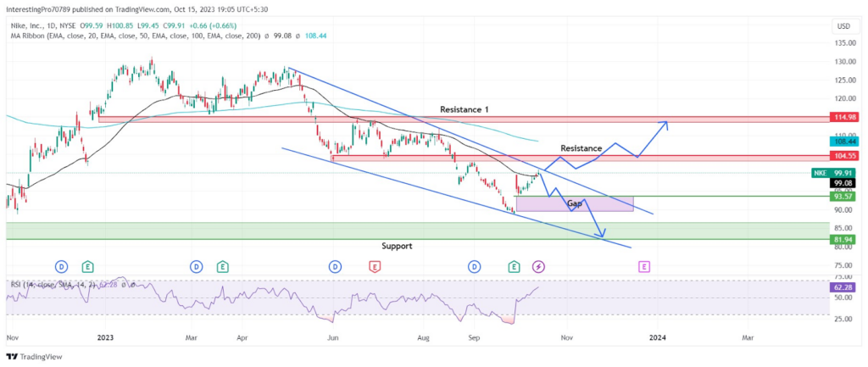Click the dividend D marker above Sep
The width and height of the screenshot is (868, 367).
pyautogui.click(x=475, y=267)
